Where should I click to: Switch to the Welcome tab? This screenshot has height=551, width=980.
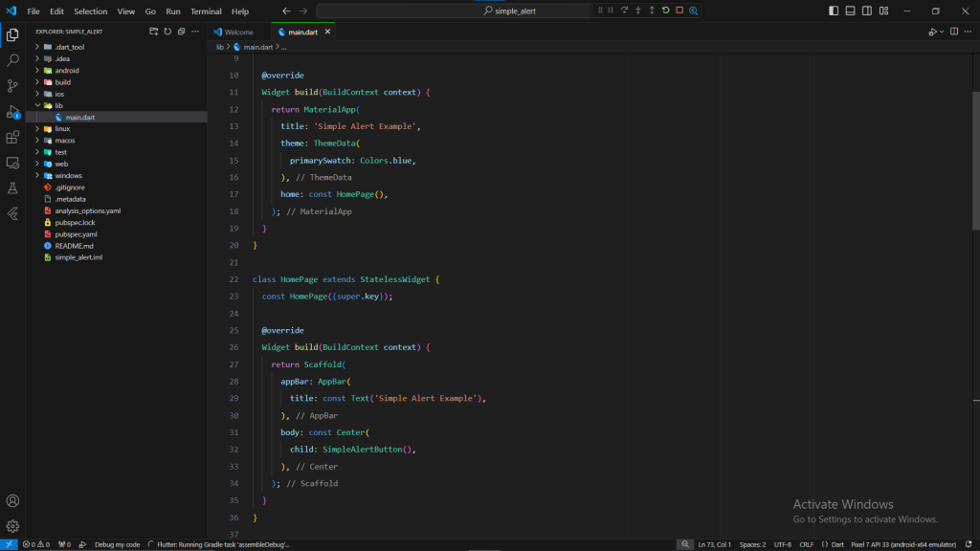(x=238, y=32)
